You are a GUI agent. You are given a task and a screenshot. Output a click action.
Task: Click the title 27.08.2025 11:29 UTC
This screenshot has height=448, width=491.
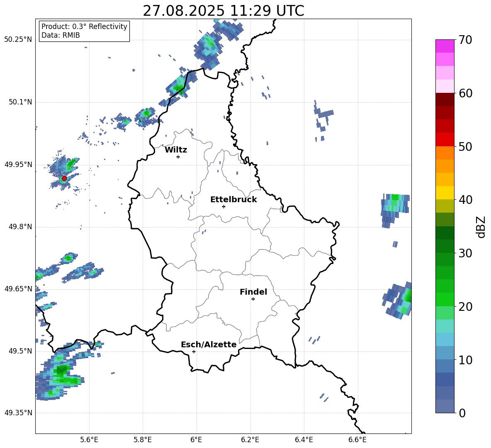pos(224,11)
